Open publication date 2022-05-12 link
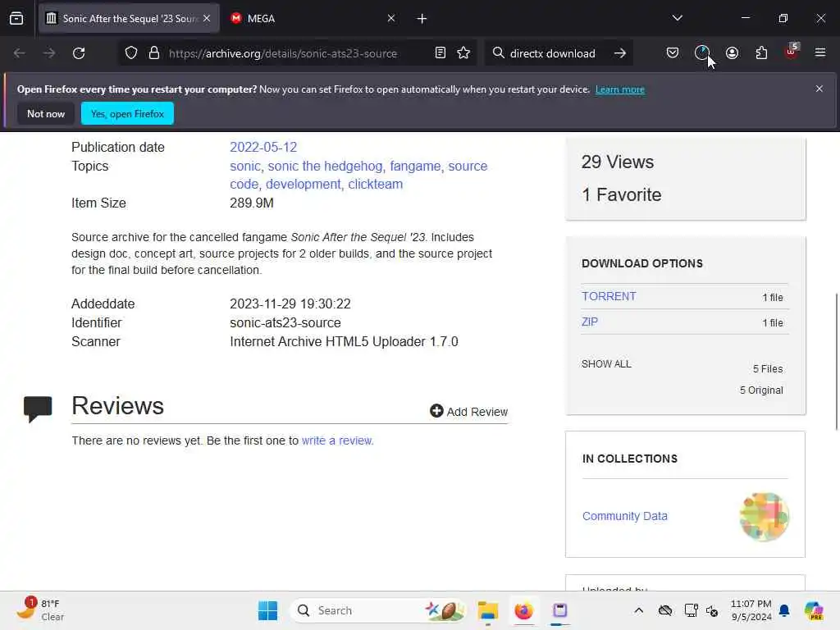 pyautogui.click(x=263, y=148)
